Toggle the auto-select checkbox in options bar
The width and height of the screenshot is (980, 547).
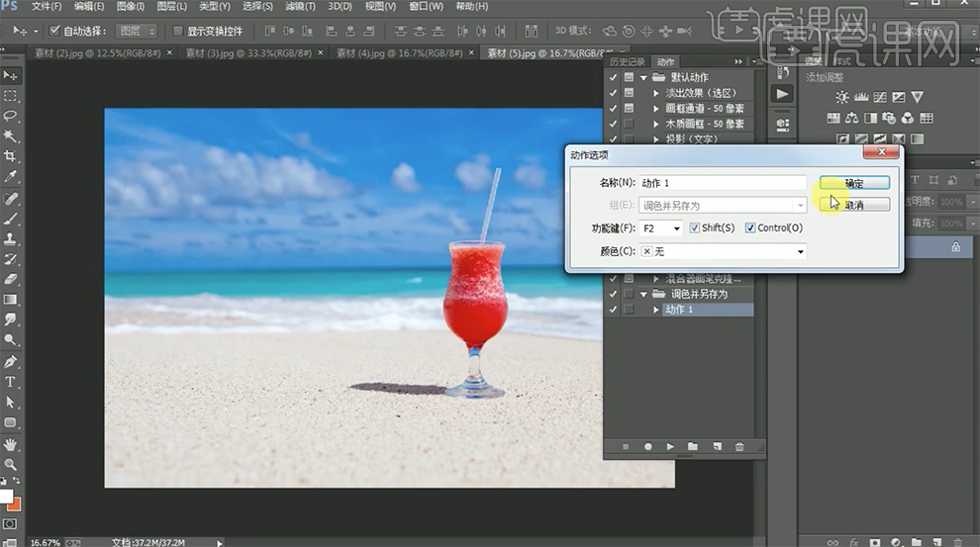(54, 31)
